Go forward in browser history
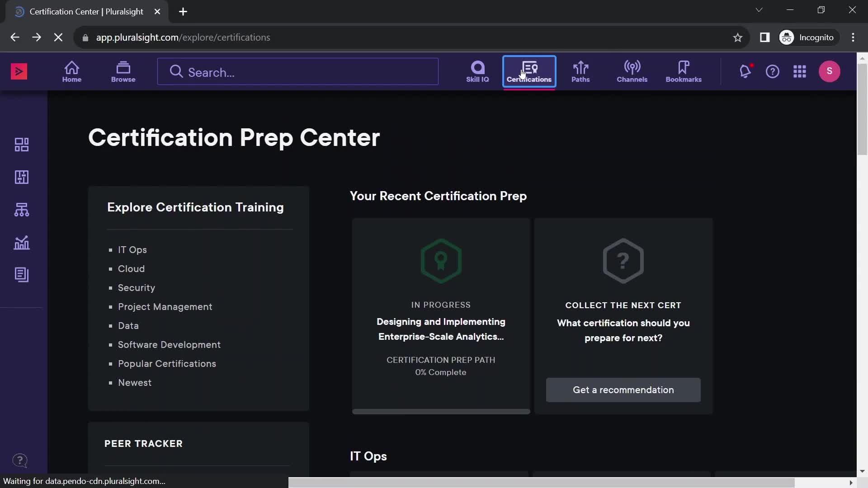 tap(37, 38)
